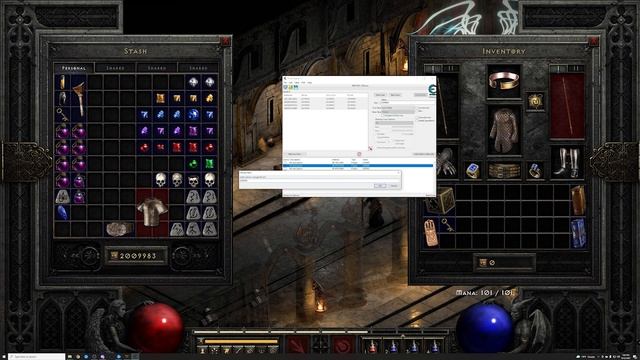Select the equipped gloves in inventory
The width and height of the screenshot is (640, 360).
tap(447, 162)
